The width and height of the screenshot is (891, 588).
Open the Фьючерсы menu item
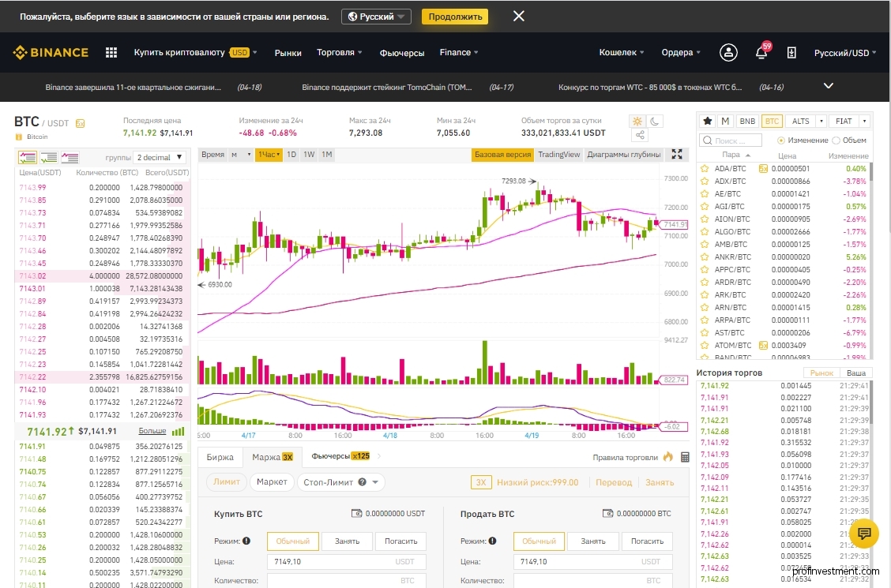(402, 53)
